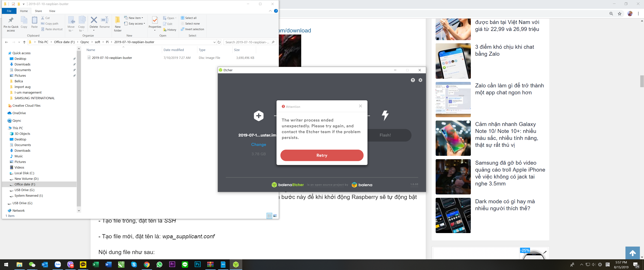Click Etcher select image plus icon

pyautogui.click(x=259, y=116)
